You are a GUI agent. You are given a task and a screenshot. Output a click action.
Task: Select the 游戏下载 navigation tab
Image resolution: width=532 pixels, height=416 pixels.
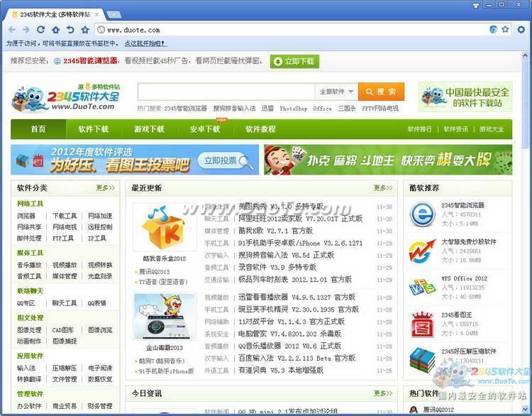[x=149, y=129]
